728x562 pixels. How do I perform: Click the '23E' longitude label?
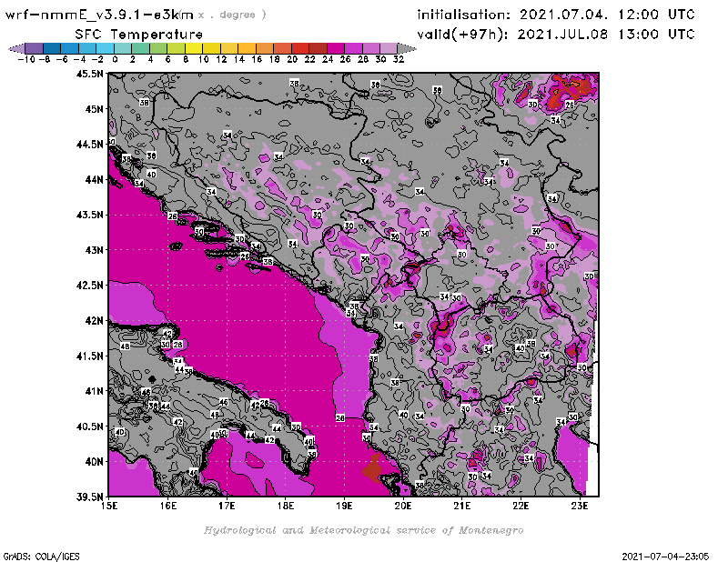point(580,507)
